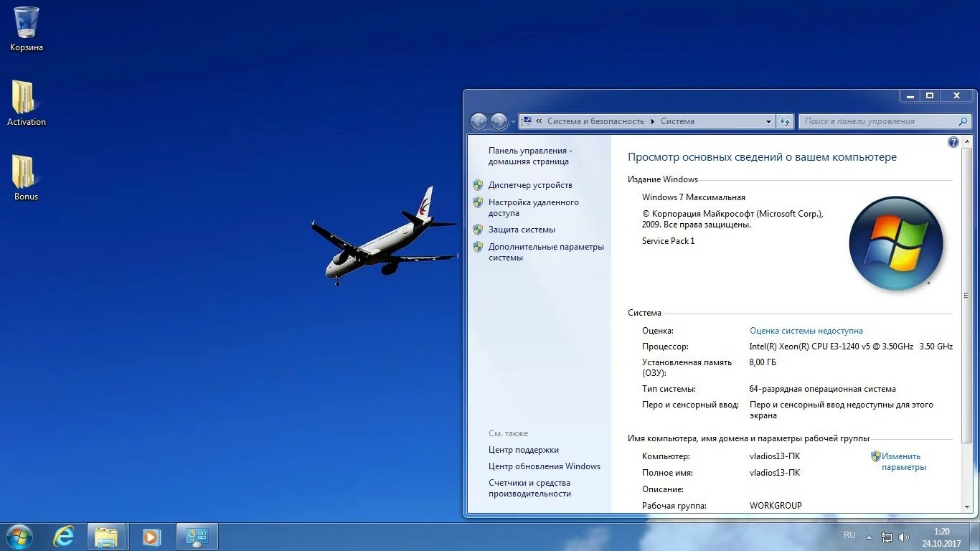Click the shield icon beside Диспетчер устройств
This screenshot has width=980, height=551.
[x=478, y=184]
